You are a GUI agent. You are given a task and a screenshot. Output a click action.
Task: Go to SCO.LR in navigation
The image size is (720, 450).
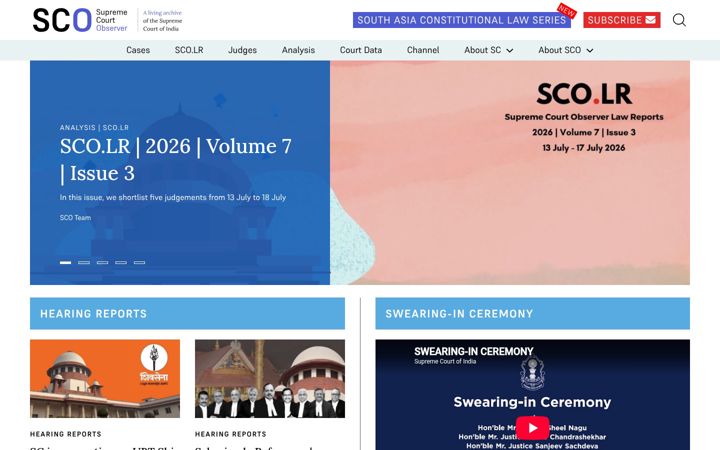tap(189, 50)
